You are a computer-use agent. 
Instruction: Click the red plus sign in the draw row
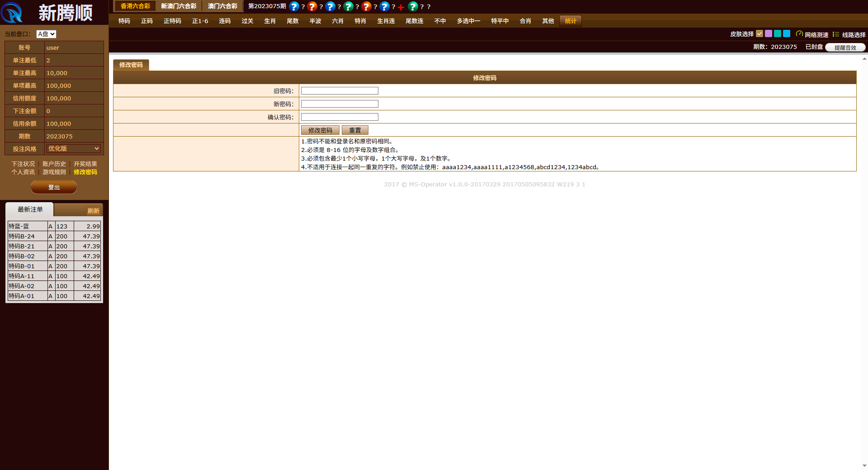pos(401,7)
